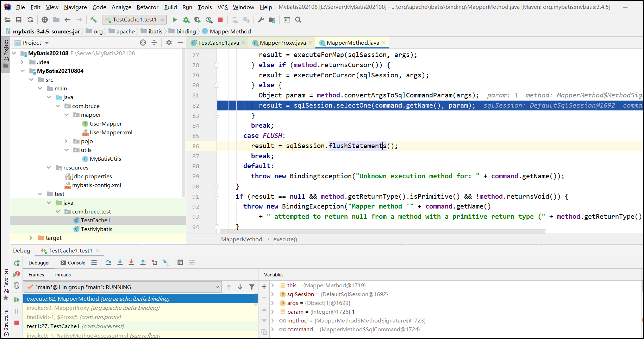Select the test1:27, TestCache1 stack frame
The image size is (644, 339).
[x=140, y=326]
